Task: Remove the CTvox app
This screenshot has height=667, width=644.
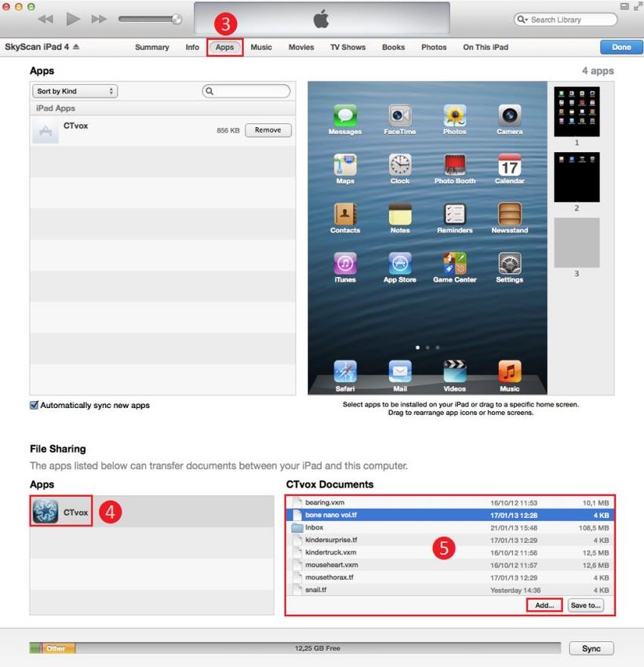Action: click(x=268, y=130)
